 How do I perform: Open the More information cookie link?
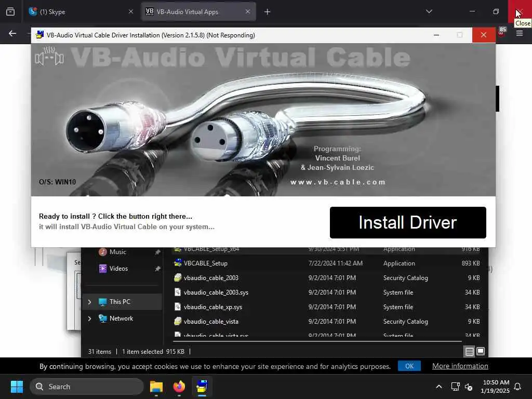pos(460,366)
